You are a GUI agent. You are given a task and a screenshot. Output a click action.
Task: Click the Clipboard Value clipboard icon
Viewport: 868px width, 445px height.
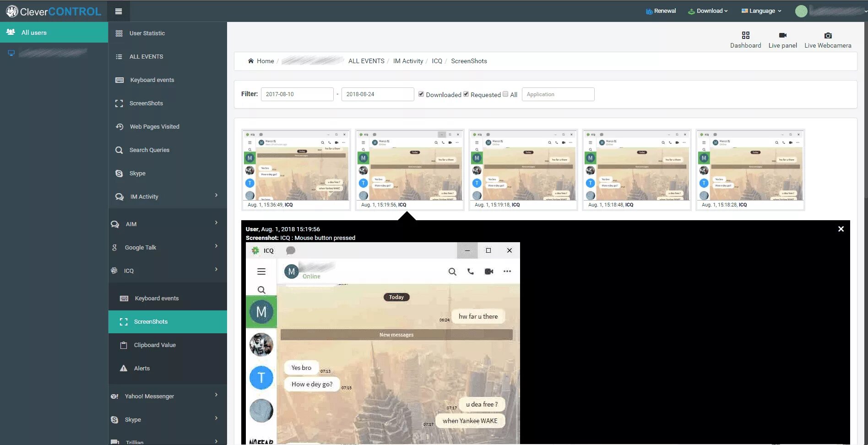pos(124,345)
